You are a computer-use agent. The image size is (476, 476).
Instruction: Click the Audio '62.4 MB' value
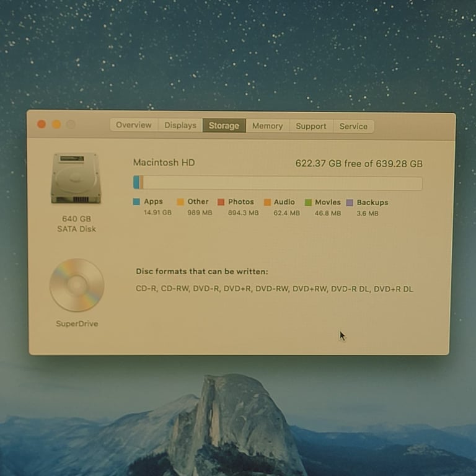point(286,213)
